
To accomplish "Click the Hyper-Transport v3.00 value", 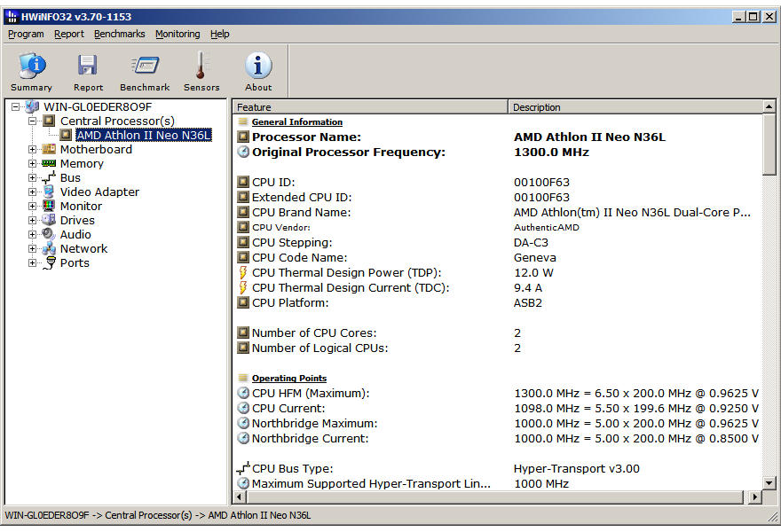I will 576,469.
